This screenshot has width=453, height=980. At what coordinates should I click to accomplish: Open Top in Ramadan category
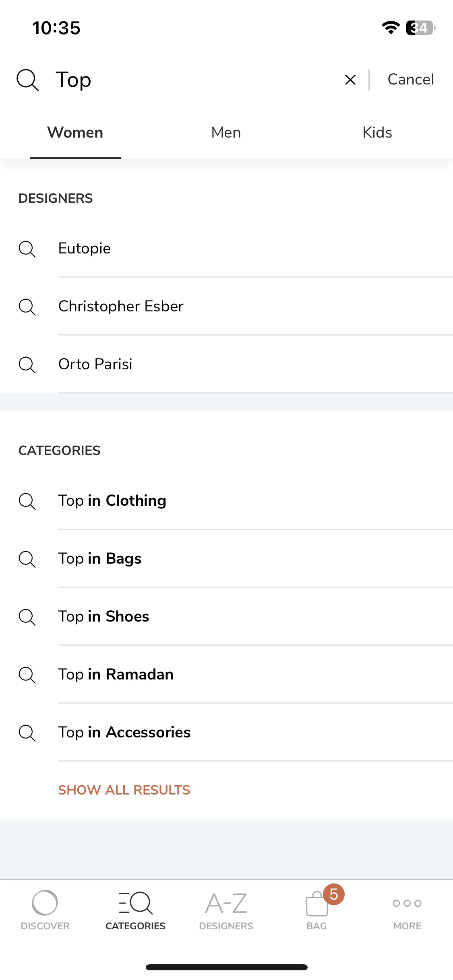tap(226, 674)
